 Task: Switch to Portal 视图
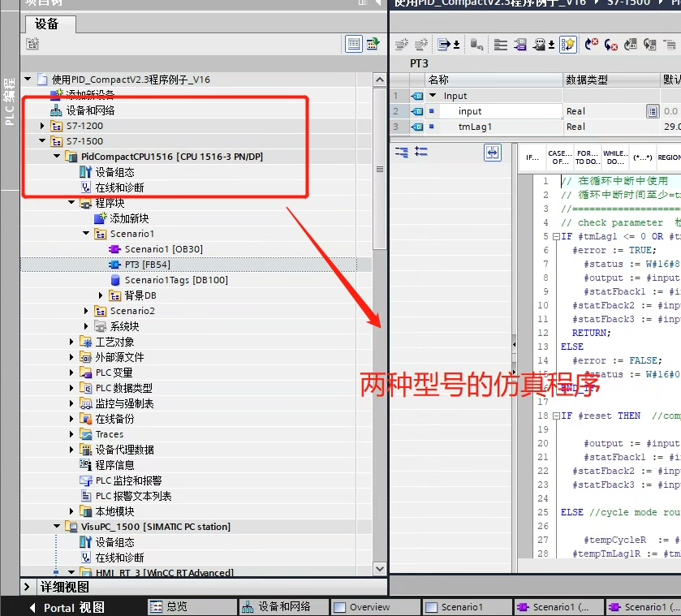67,607
